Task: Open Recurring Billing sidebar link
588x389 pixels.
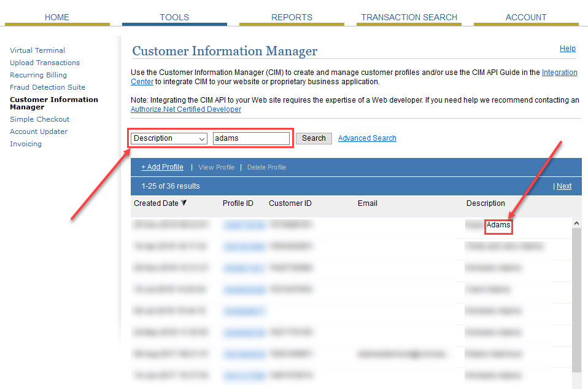Action: pyautogui.click(x=38, y=75)
